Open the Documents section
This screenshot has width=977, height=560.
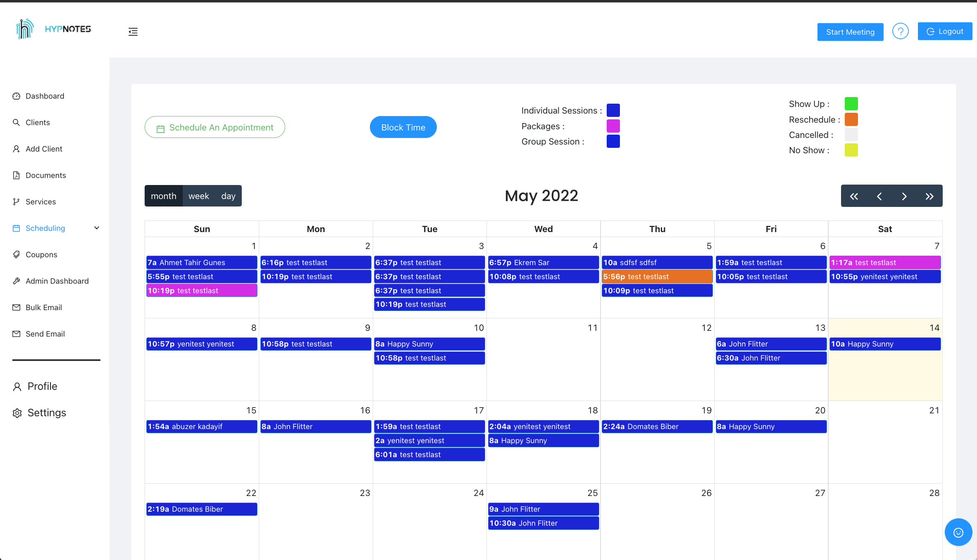click(46, 175)
